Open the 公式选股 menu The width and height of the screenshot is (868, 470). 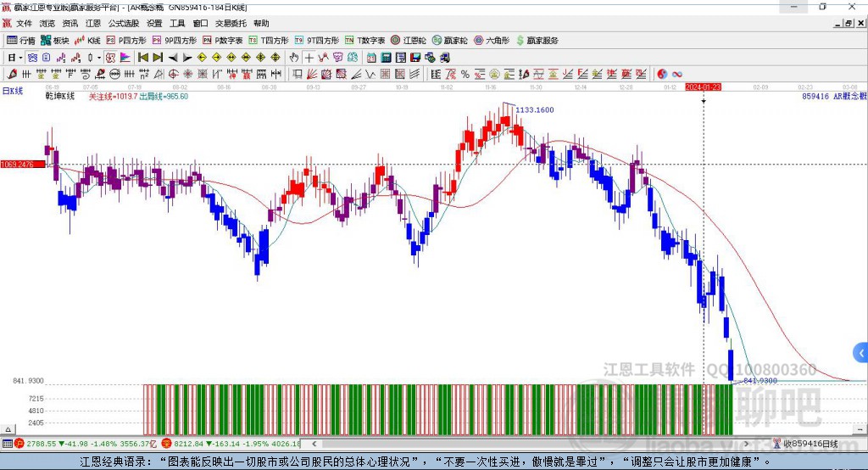point(123,24)
